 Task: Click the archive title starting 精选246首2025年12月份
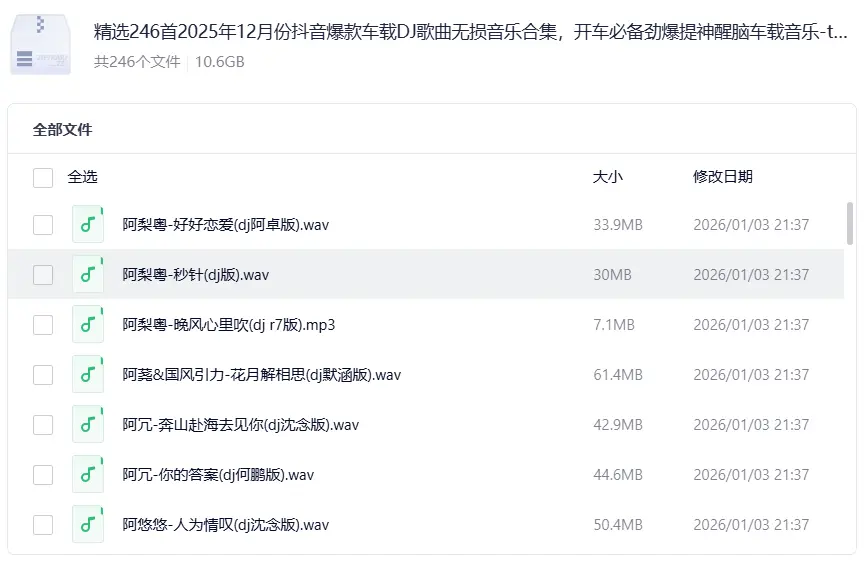point(471,32)
